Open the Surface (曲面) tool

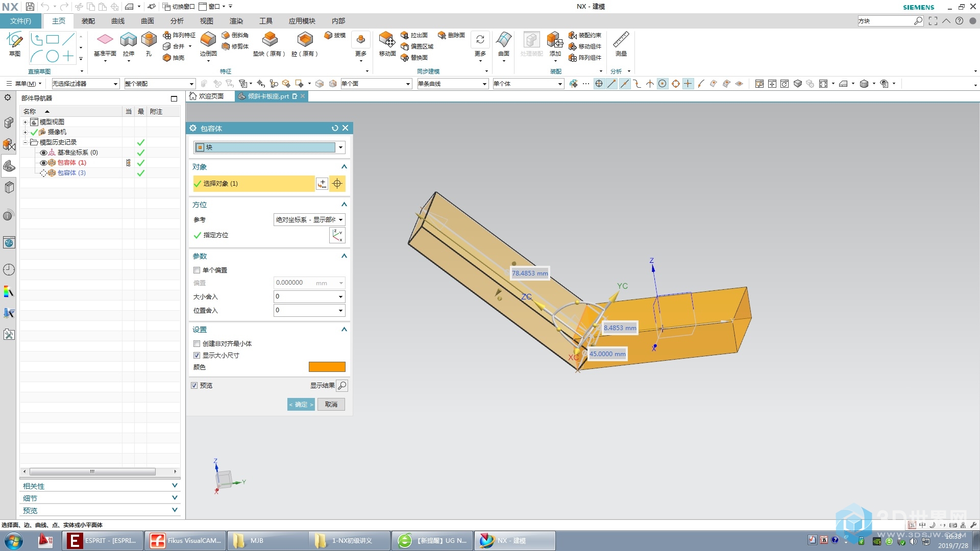click(x=504, y=44)
